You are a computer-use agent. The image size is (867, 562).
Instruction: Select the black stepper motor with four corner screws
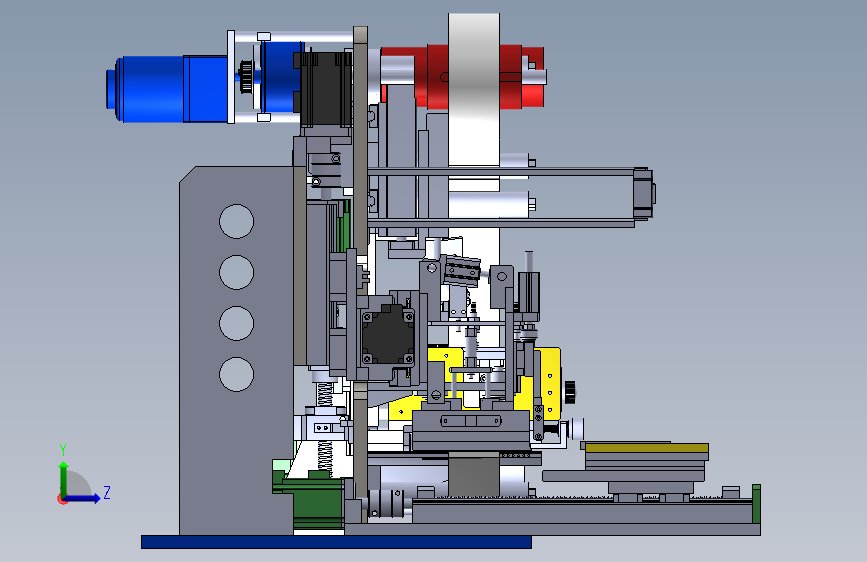click(388, 337)
